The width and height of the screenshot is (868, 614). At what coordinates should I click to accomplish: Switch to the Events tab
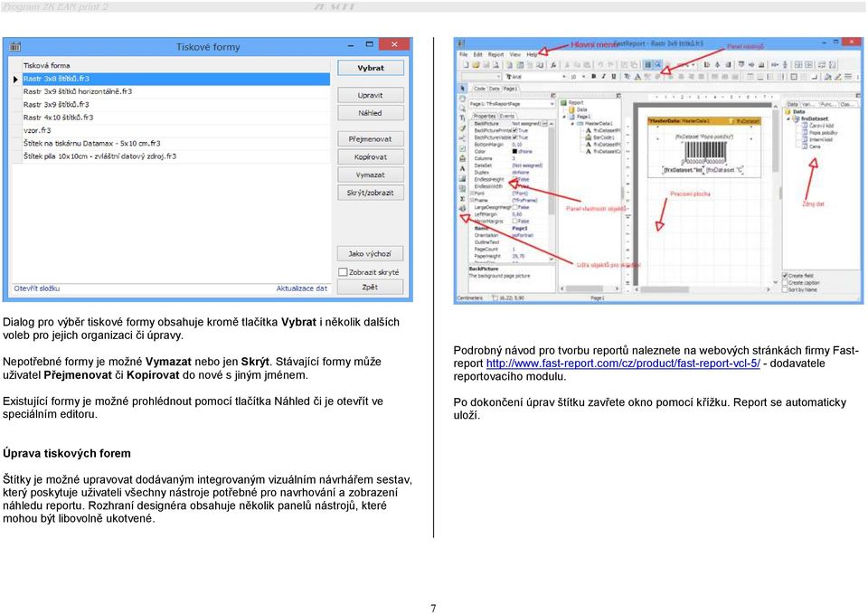(507, 117)
